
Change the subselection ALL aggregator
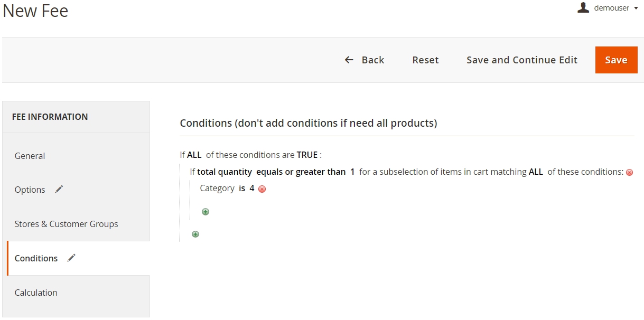tap(536, 172)
